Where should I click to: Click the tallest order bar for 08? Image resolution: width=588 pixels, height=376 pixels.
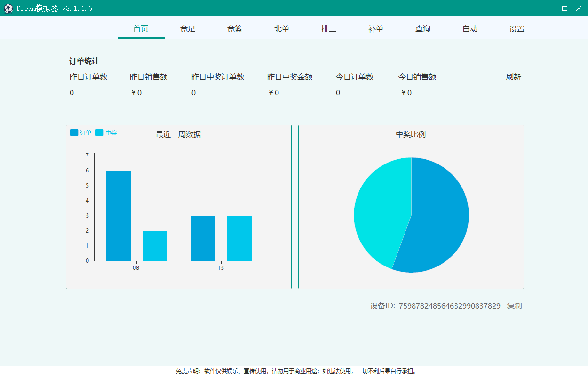pos(119,216)
